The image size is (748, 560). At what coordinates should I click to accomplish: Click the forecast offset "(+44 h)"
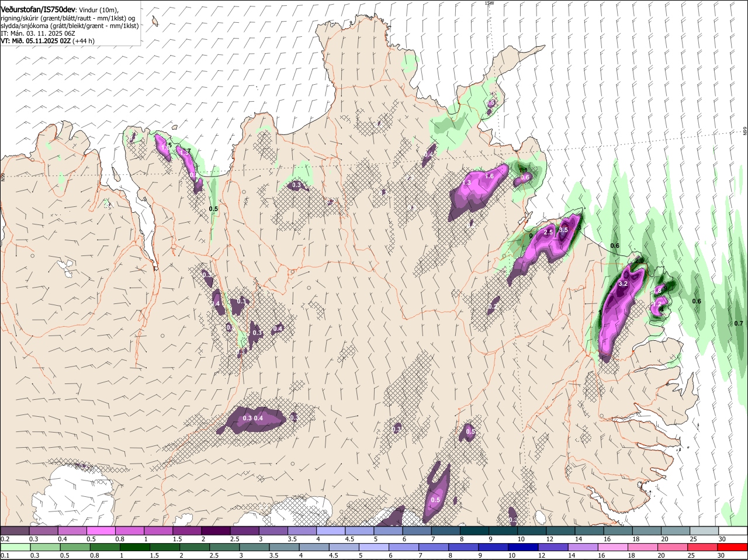pos(84,41)
